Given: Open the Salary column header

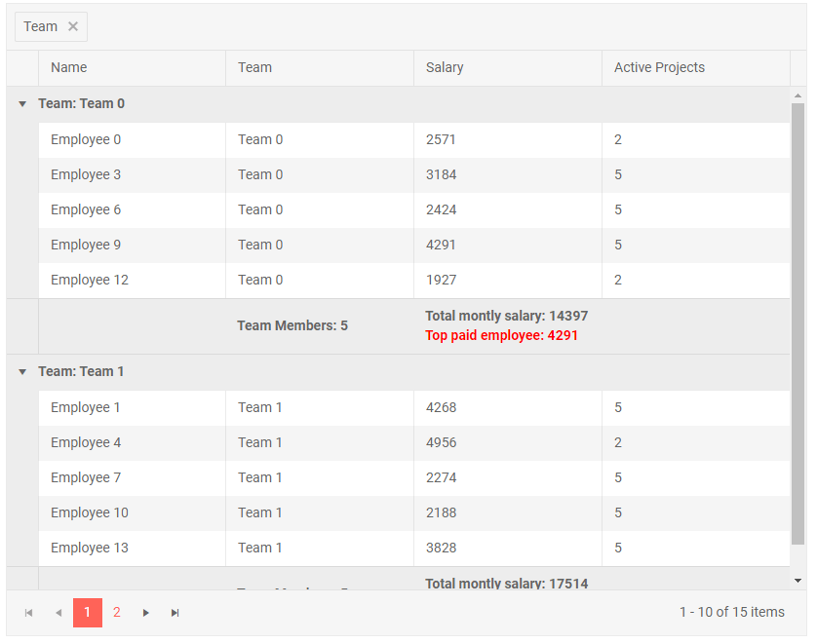Looking at the screenshot, I should (445, 67).
